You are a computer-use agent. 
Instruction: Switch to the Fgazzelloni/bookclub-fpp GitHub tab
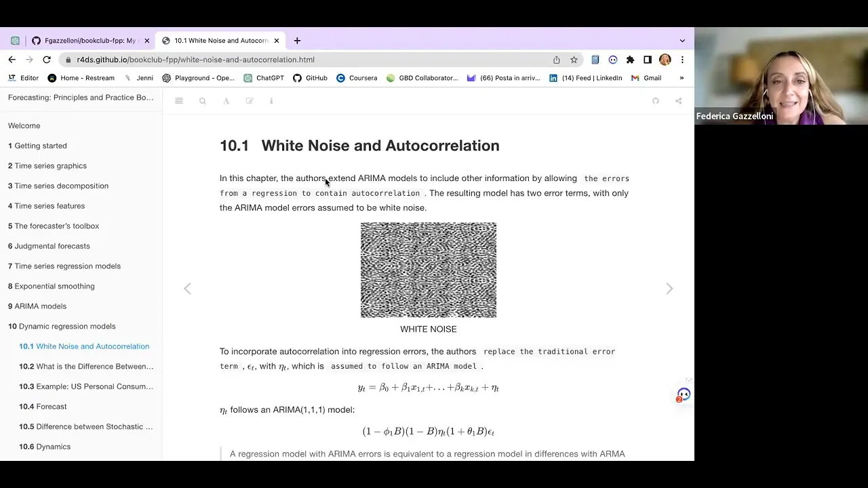pos(90,41)
